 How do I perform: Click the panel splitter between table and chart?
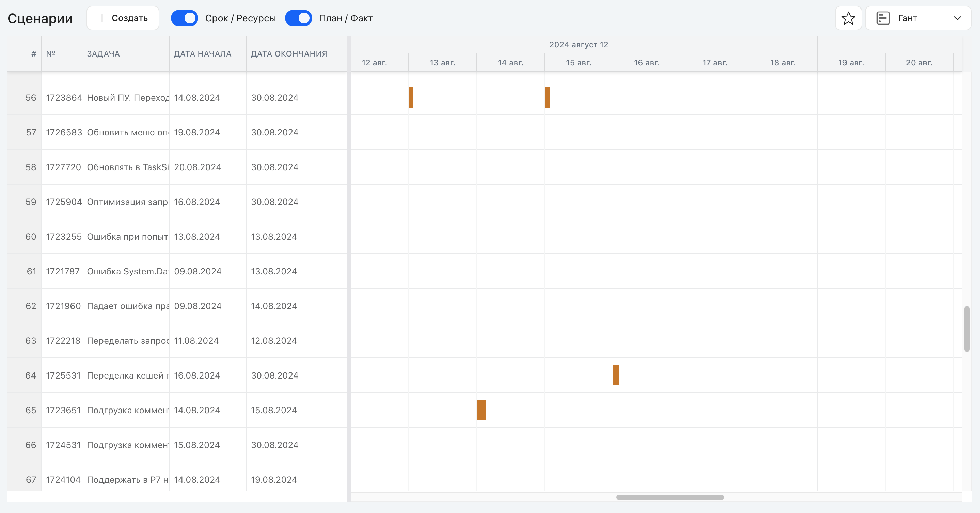coord(348,269)
